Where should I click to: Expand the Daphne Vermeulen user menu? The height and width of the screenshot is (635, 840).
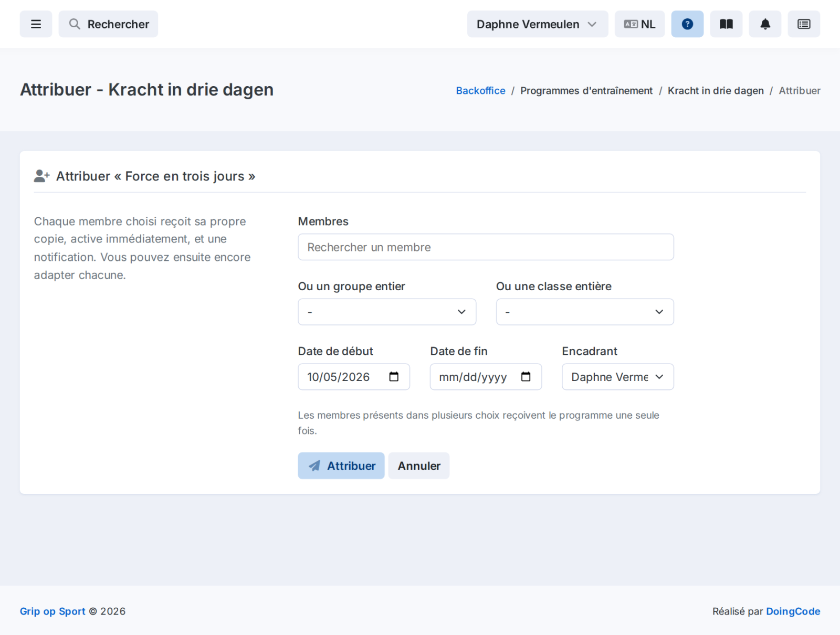pyautogui.click(x=538, y=24)
